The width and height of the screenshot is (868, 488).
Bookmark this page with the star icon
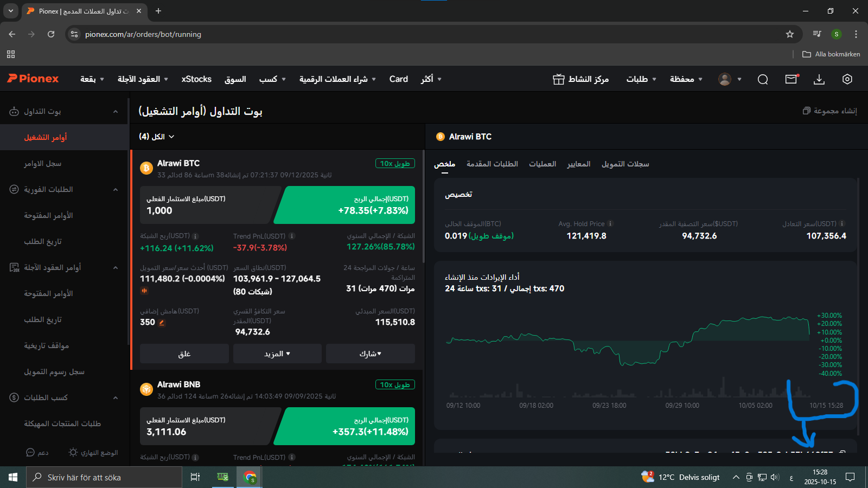tap(790, 34)
